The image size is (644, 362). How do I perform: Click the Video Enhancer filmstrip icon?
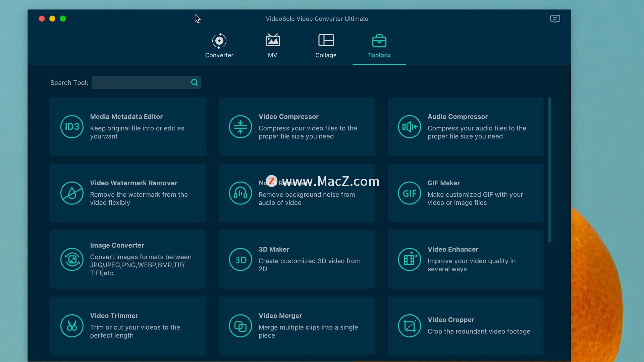click(409, 259)
